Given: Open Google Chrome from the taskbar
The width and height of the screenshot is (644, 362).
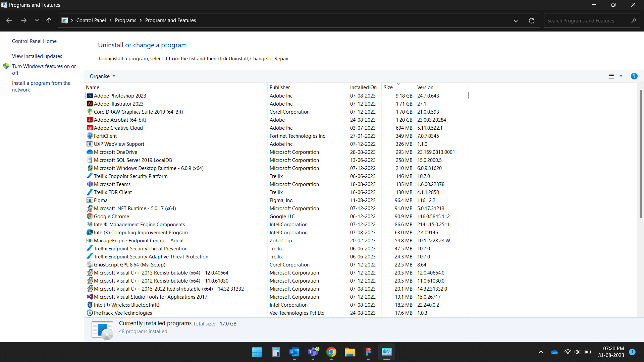Looking at the screenshot, I should pos(331,352).
